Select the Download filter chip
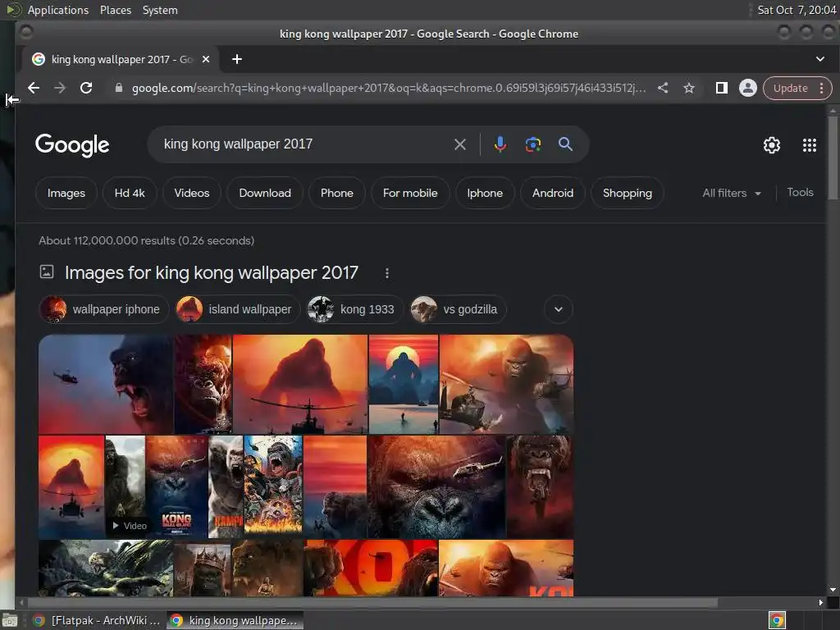Image resolution: width=840 pixels, height=630 pixels. (265, 193)
